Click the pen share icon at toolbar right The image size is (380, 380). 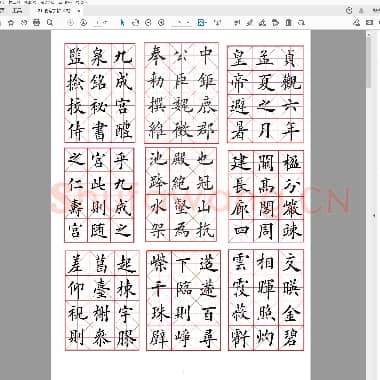[357, 23]
